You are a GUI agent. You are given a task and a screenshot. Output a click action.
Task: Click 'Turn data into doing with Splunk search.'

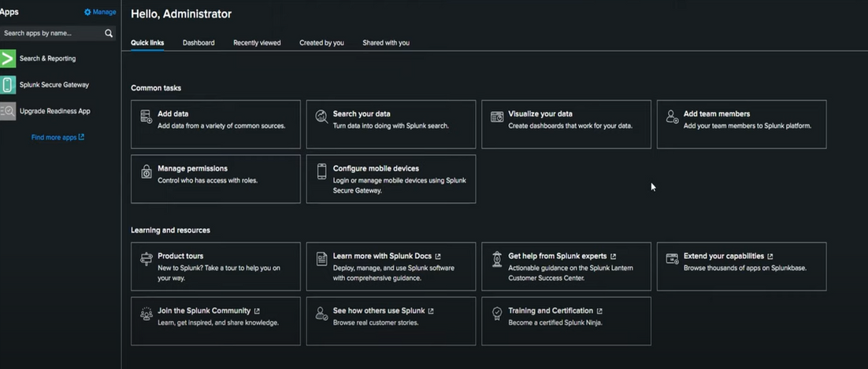click(x=391, y=126)
